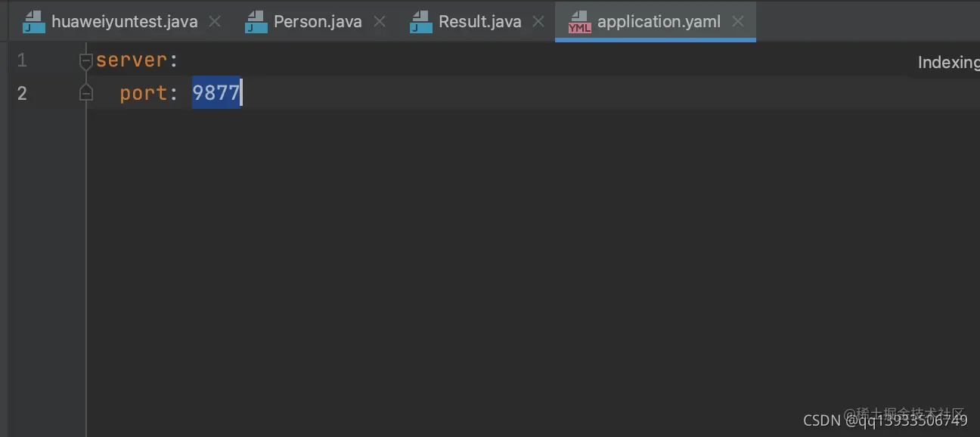
Task: Close the Person.java tab
Action: [380, 22]
